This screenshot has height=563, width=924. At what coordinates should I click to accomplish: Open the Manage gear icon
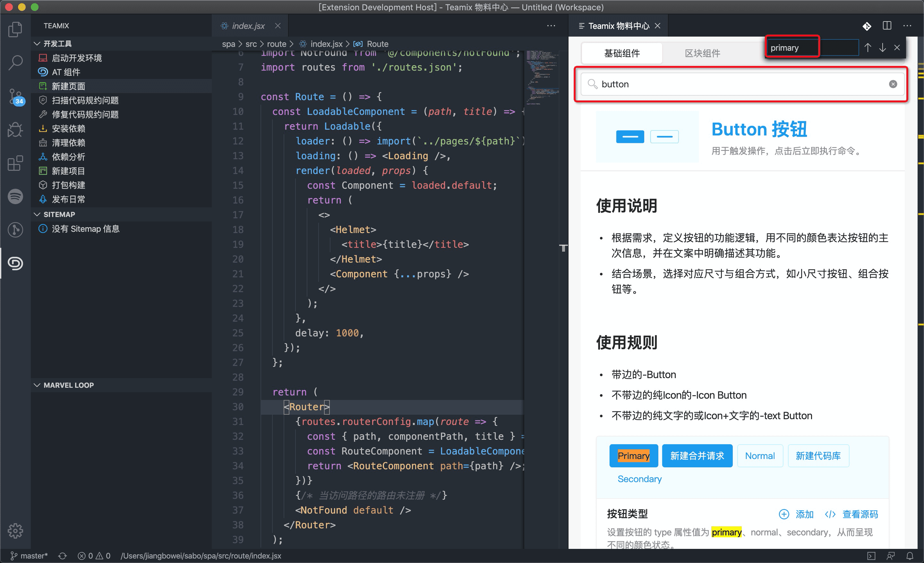pyautogui.click(x=15, y=531)
